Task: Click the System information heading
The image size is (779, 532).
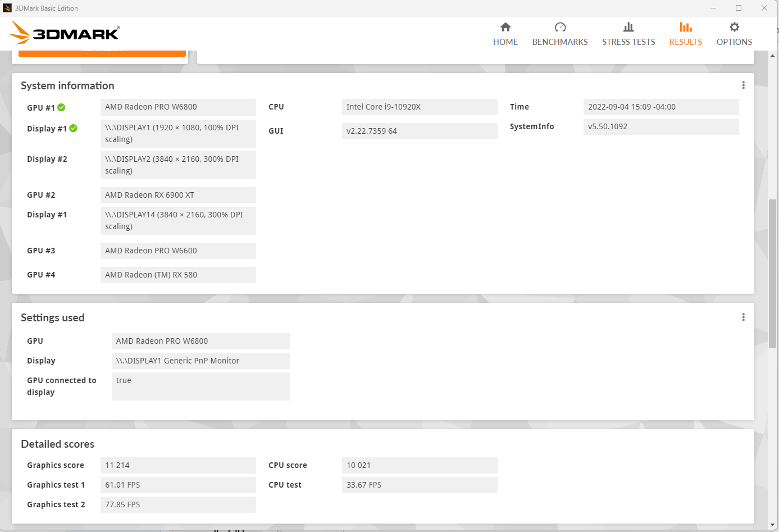Action: point(67,85)
